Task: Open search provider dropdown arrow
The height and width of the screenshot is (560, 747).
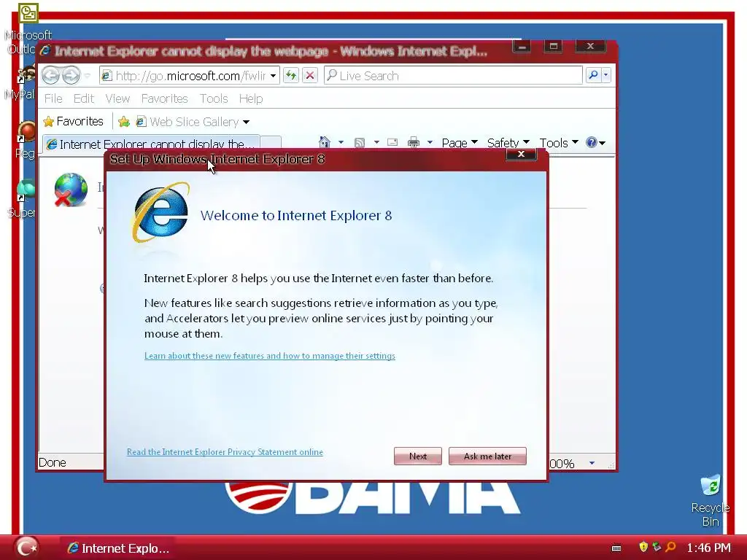Action: (x=606, y=75)
